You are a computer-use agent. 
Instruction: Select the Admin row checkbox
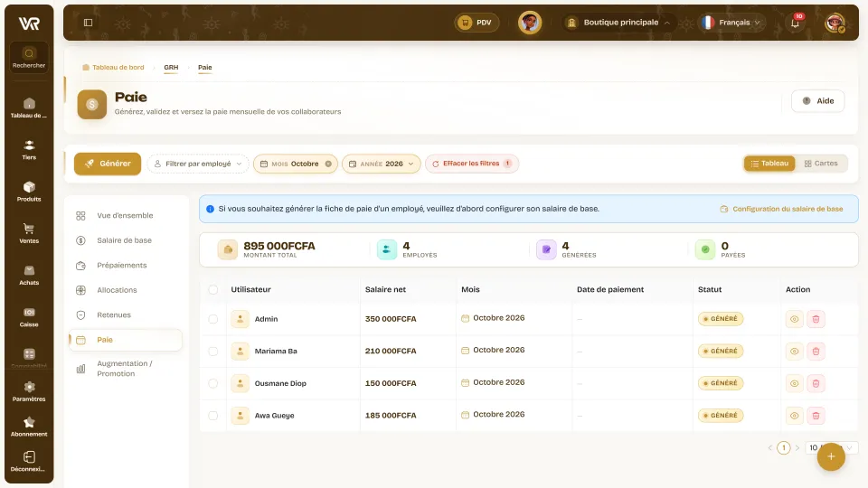click(213, 319)
